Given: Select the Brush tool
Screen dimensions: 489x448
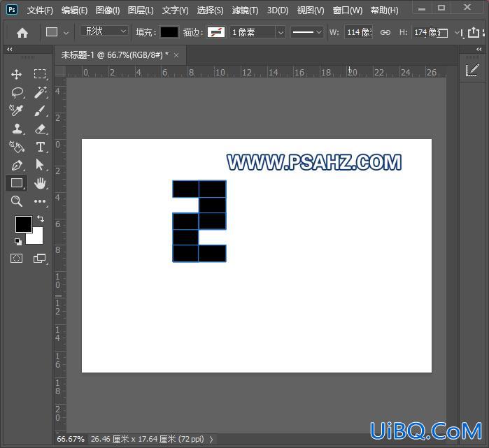Looking at the screenshot, I should click(x=41, y=110).
